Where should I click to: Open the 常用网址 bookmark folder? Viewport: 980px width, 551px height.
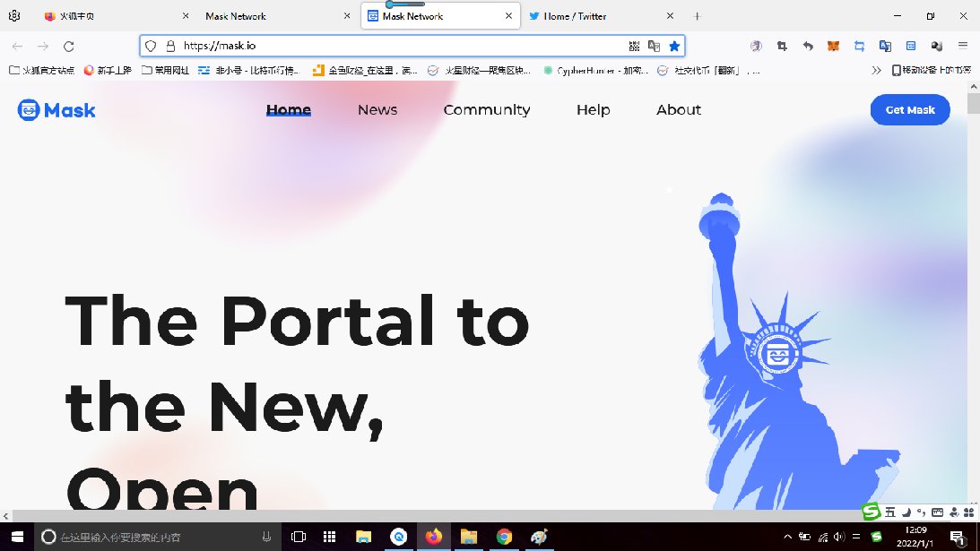pos(165,71)
